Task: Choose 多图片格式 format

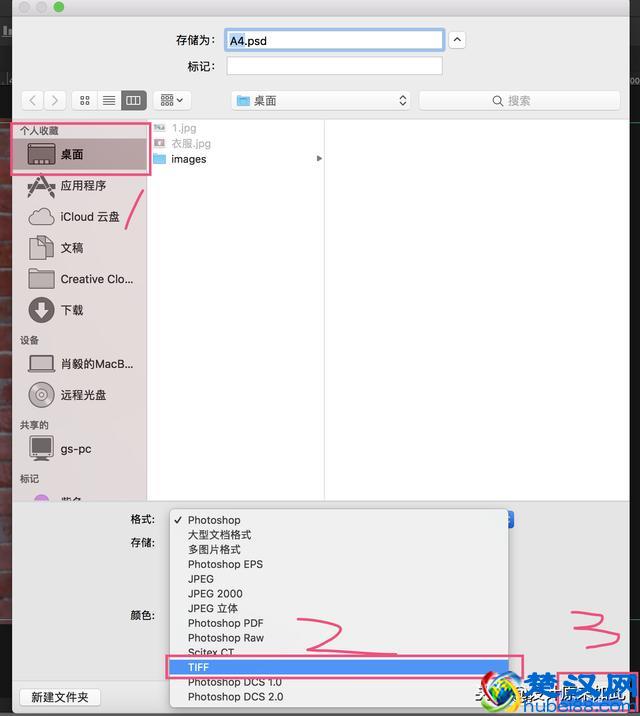Action: (339, 549)
